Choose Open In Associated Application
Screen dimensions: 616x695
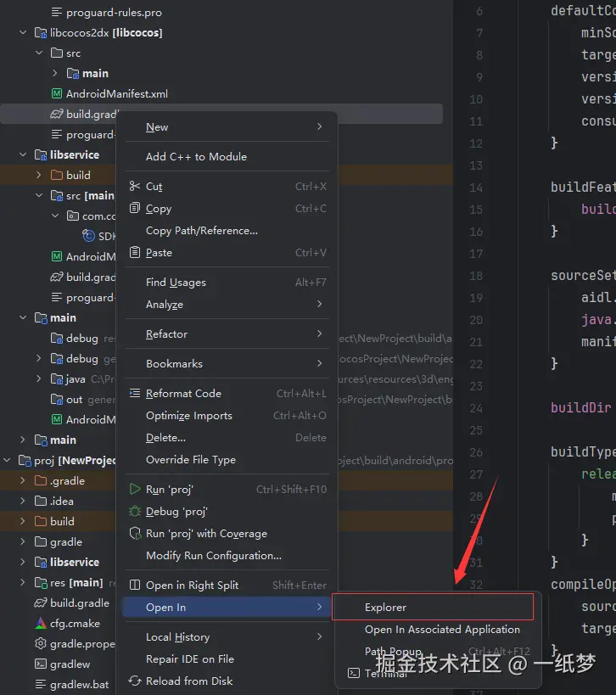(438, 630)
